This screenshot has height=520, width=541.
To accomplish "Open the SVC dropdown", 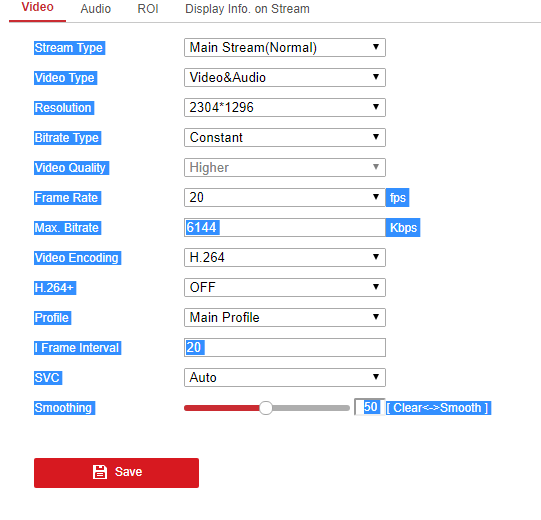I will click(285, 378).
